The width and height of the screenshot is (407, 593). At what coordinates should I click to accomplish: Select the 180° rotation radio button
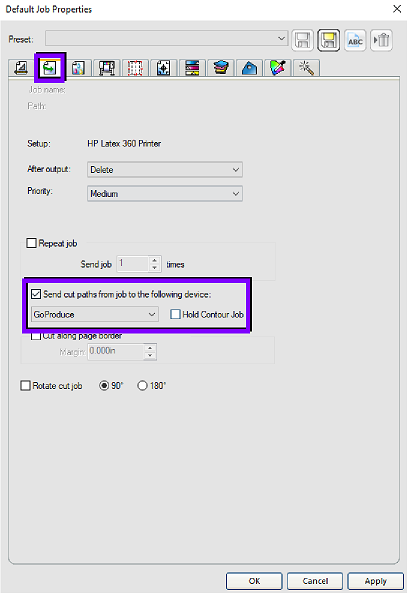[142, 385]
